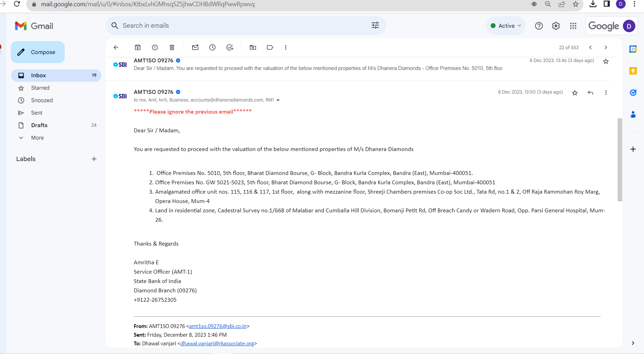Go back to inbox with the back arrow
The height and width of the screenshot is (354, 644).
pyautogui.click(x=116, y=47)
